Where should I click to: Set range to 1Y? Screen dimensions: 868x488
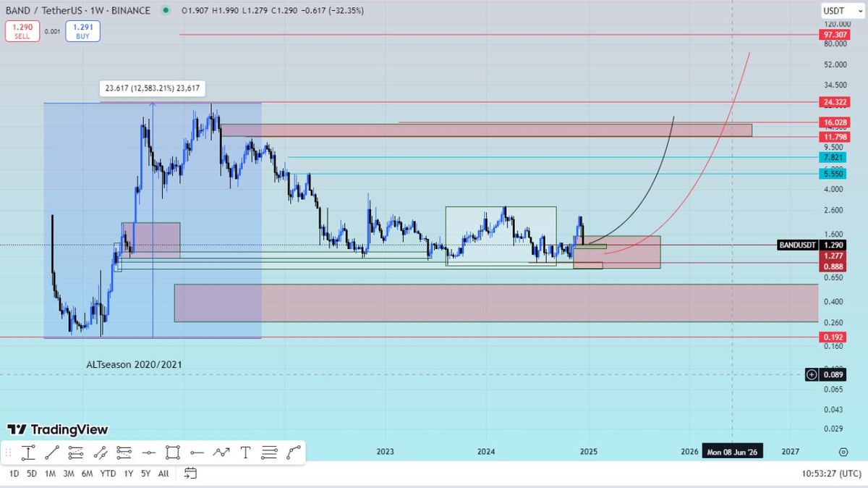pyautogui.click(x=128, y=474)
